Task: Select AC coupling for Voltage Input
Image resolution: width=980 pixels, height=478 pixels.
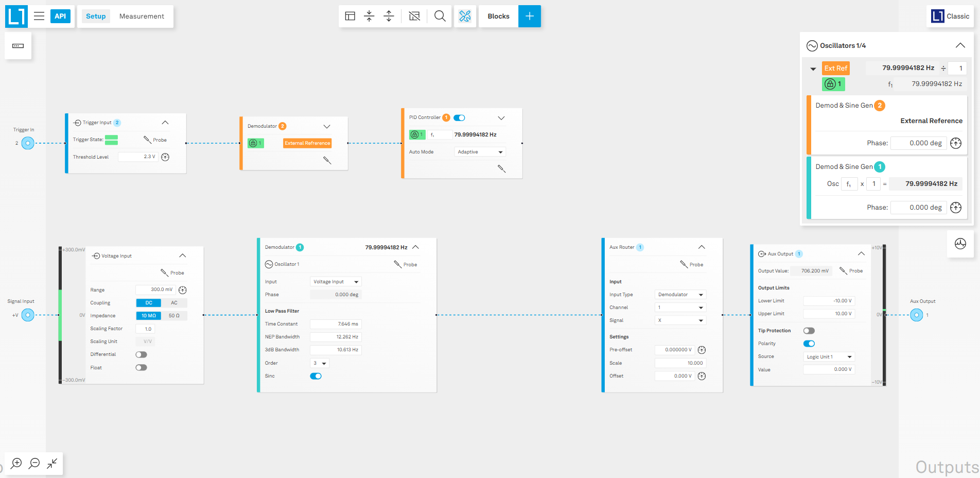Action: click(x=174, y=303)
